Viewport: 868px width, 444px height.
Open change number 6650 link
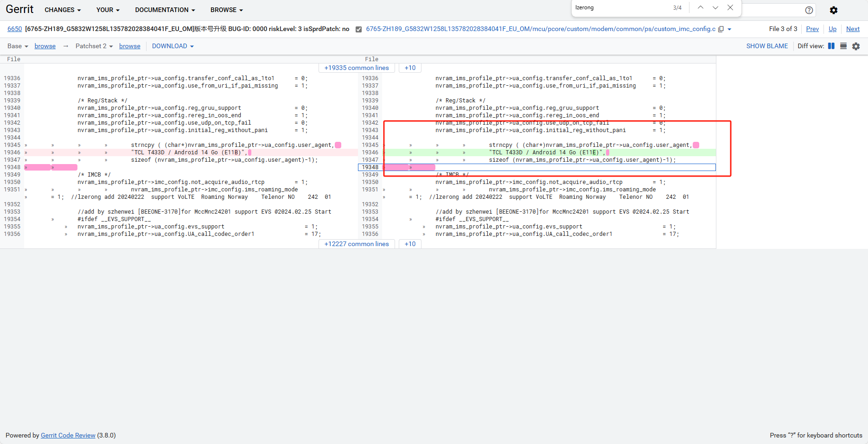15,29
